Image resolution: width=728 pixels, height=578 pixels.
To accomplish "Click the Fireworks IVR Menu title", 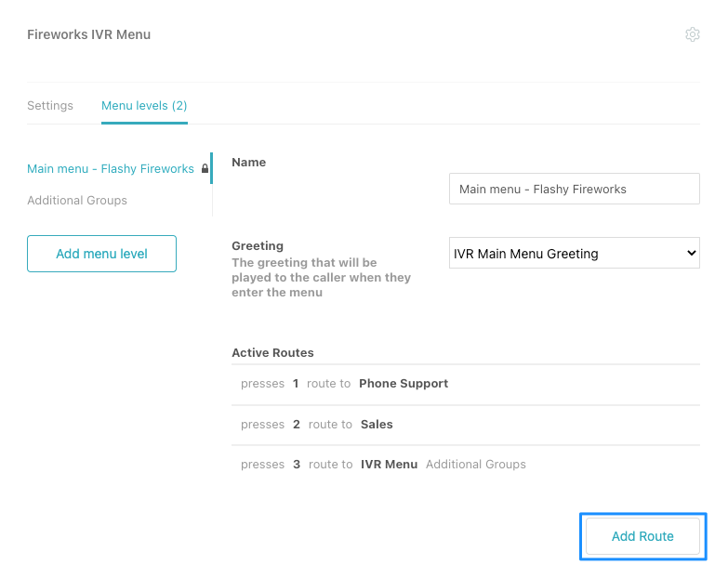I will [88, 34].
